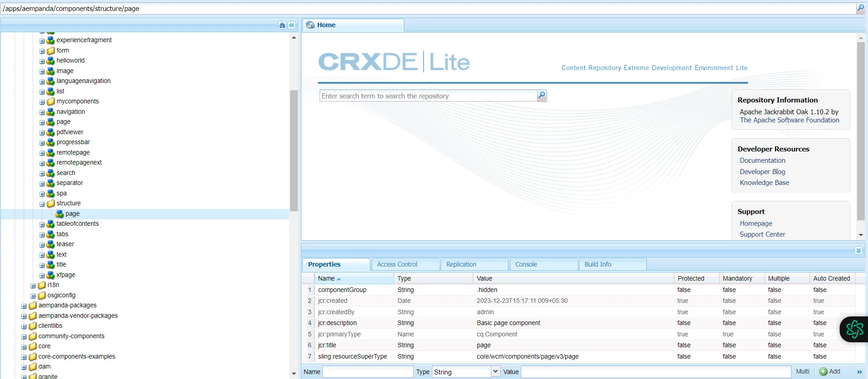The width and height of the screenshot is (868, 379).
Task: Click in the repository search term field
Action: [x=428, y=96]
